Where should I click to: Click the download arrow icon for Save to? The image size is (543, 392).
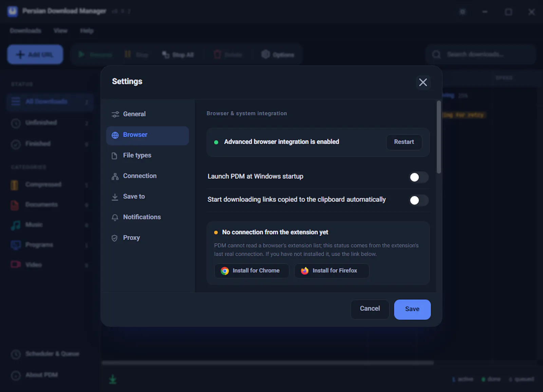[115, 197]
